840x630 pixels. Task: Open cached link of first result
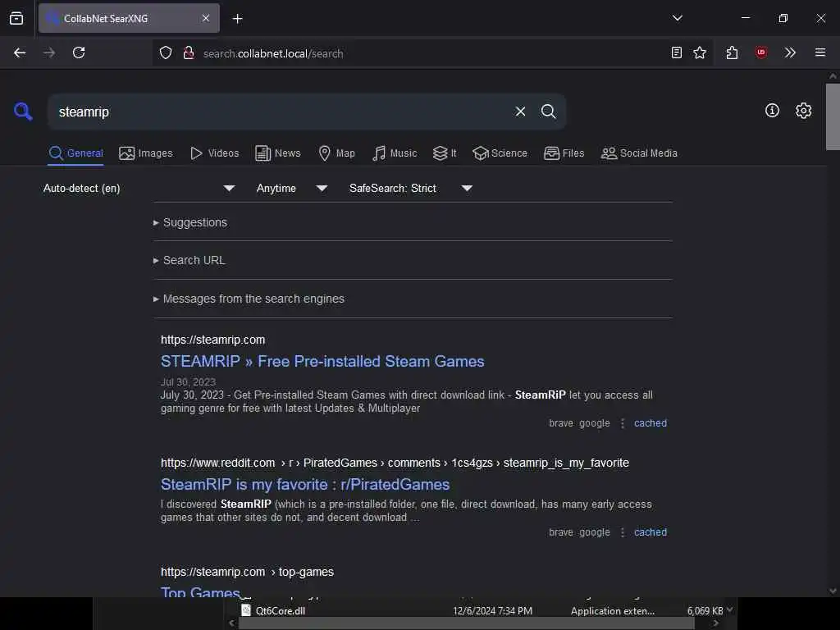point(651,423)
